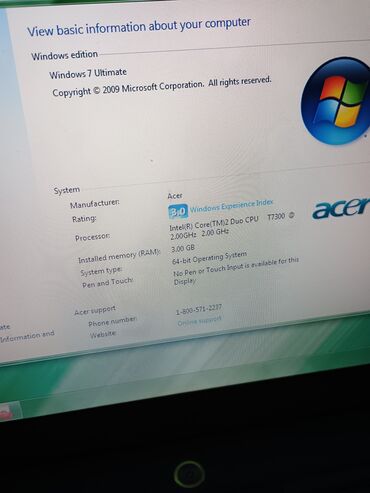Click the Windows 7 logo orb
The height and width of the screenshot is (493, 370).
click(336, 102)
